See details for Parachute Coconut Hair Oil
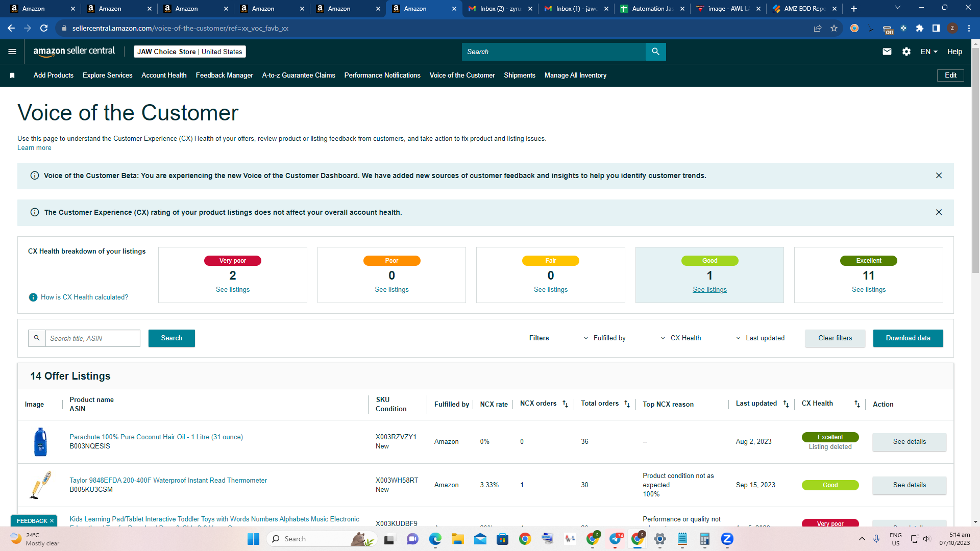This screenshot has height=551, width=980. tap(909, 442)
